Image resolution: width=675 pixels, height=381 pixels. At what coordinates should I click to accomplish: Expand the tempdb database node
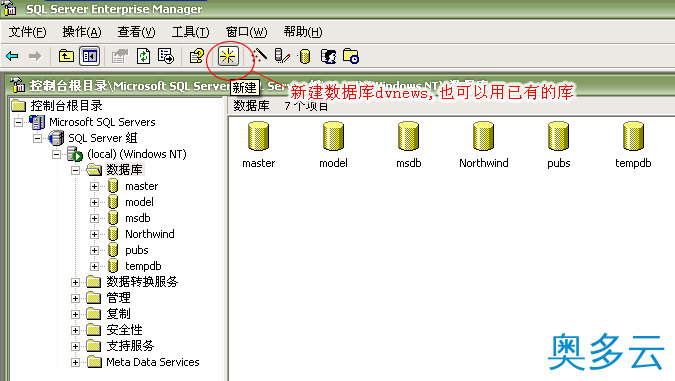[x=95, y=266]
